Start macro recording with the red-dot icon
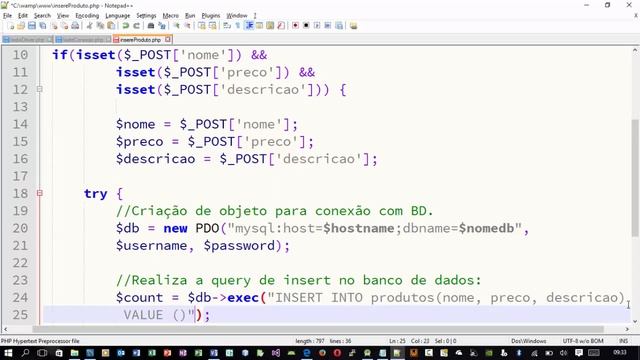The image size is (640, 360). (x=295, y=26)
